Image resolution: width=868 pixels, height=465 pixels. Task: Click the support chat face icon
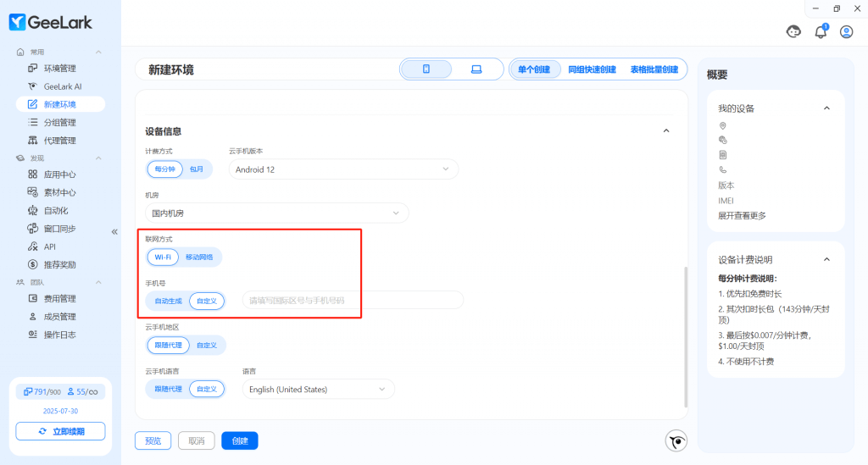[794, 32]
